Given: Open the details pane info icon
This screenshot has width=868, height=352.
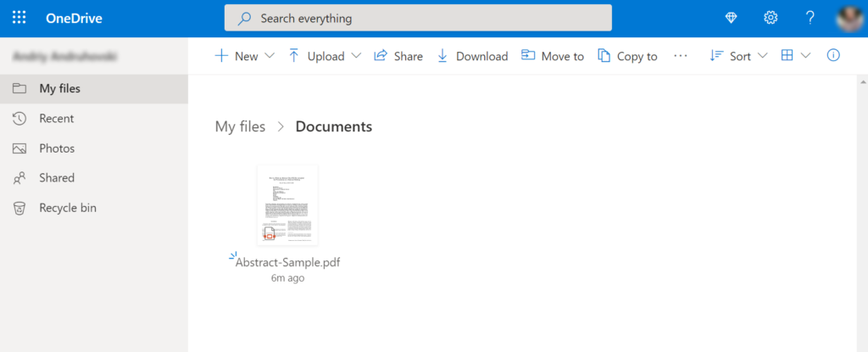Looking at the screenshot, I should click(833, 55).
